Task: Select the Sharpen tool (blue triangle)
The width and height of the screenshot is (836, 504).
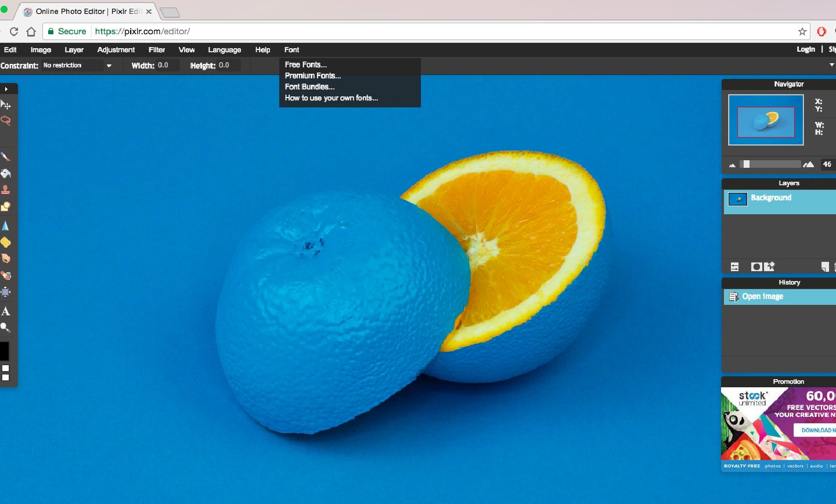Action: pos(6,226)
